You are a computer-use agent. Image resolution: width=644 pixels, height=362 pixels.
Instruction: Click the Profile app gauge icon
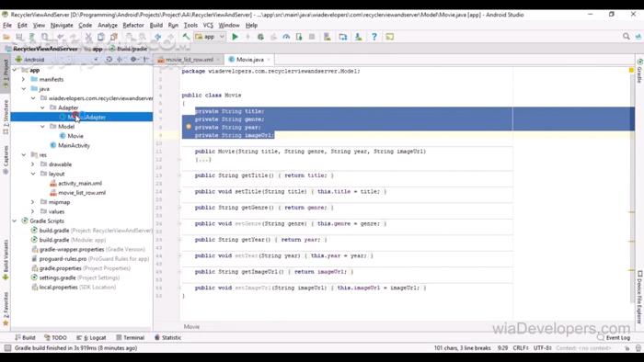[x=286, y=37]
